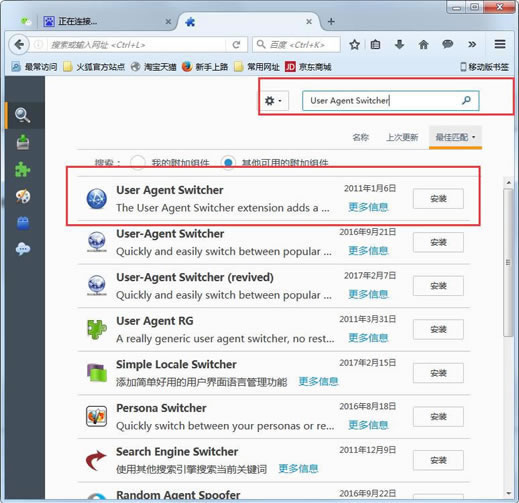Expand the 最佳匹配 sort dropdown
The height and width of the screenshot is (503, 519).
(x=455, y=137)
